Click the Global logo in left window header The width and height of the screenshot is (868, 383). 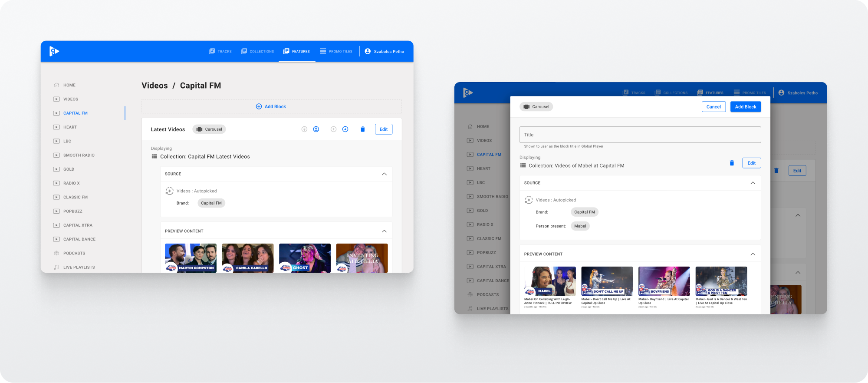click(54, 51)
